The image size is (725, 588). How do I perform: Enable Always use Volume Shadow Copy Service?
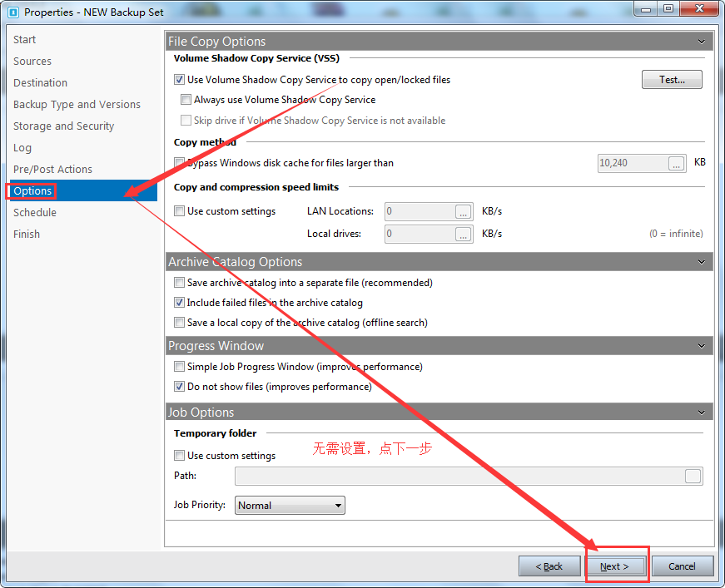click(186, 100)
